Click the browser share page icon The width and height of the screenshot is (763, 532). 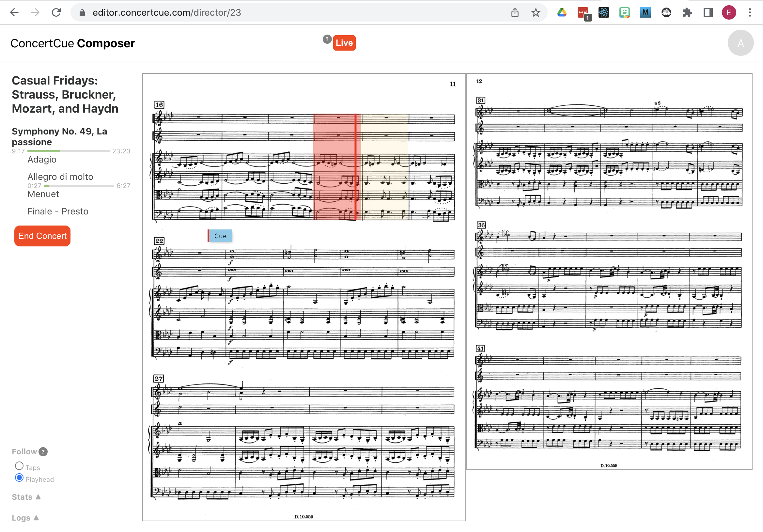coord(515,13)
